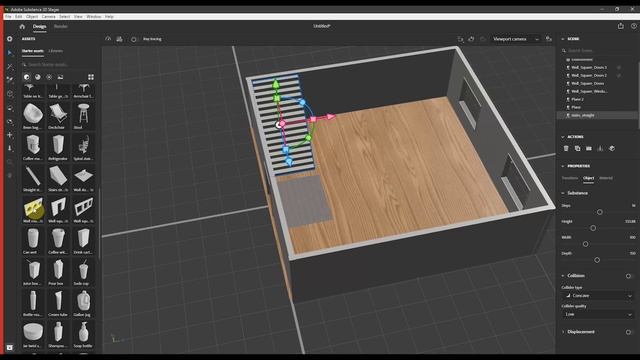This screenshot has width=640, height=360.
Task: Open the Libraries tab in Assets
Action: (x=56, y=51)
